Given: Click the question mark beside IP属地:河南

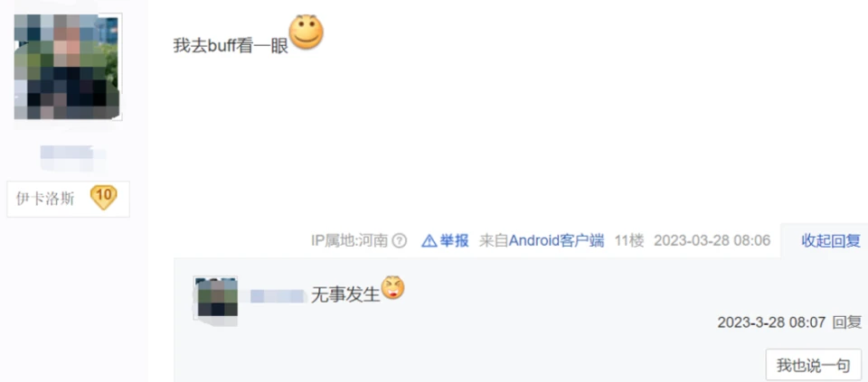Looking at the screenshot, I should [399, 240].
